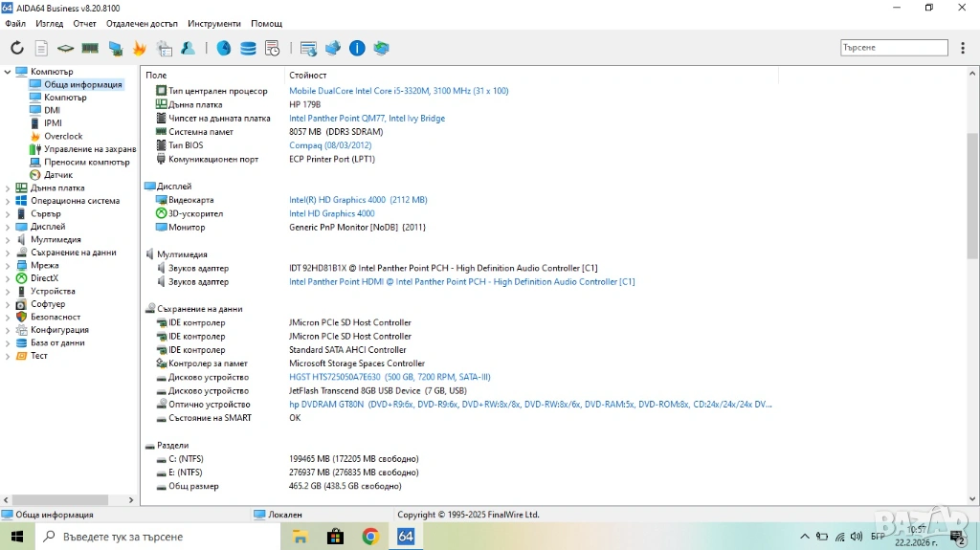Click the memory module toolbar icon

click(x=90, y=48)
